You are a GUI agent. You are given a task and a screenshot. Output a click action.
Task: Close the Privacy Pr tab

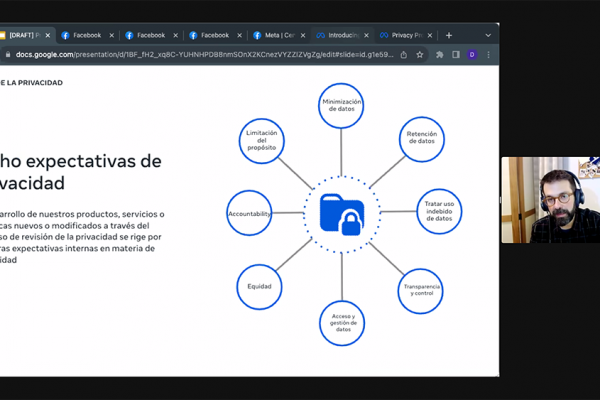click(x=430, y=35)
